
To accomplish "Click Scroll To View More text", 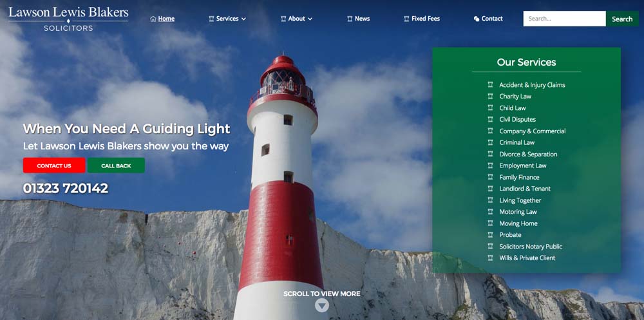I will pyautogui.click(x=322, y=294).
